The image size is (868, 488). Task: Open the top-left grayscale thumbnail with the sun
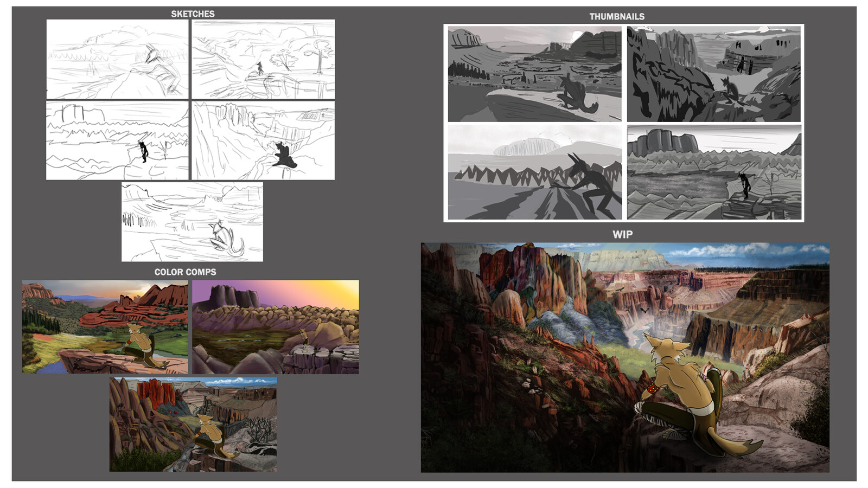[535, 74]
